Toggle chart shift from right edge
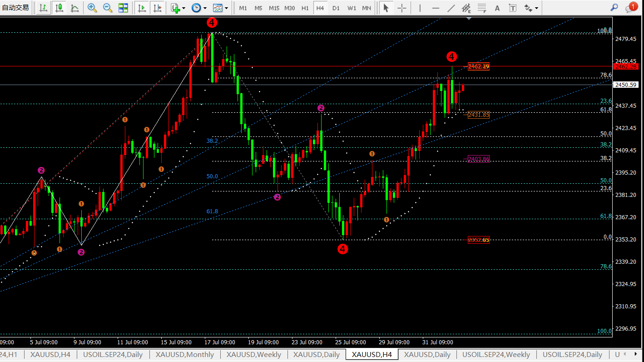644x362 pixels. [157, 8]
